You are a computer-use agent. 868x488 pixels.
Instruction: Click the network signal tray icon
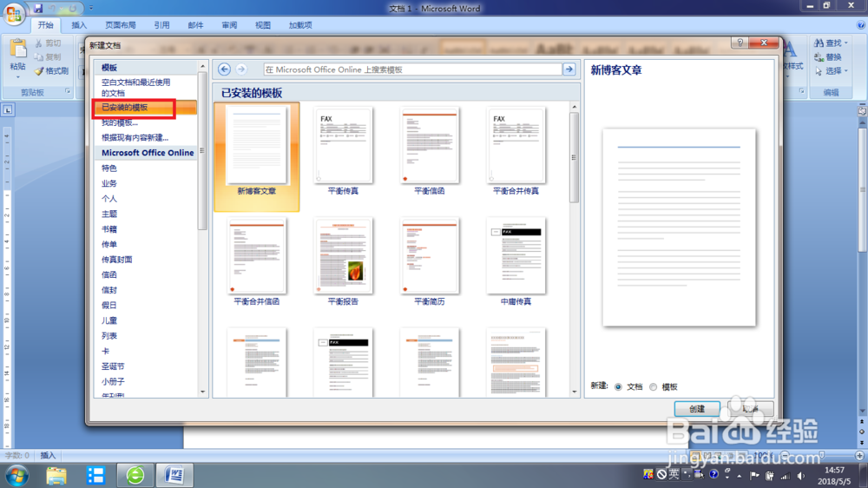click(785, 476)
